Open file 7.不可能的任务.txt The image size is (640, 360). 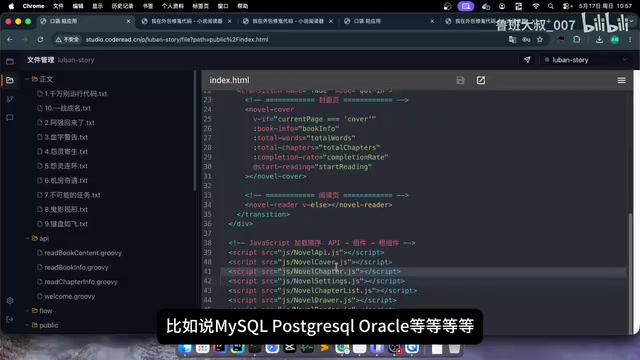(x=69, y=195)
